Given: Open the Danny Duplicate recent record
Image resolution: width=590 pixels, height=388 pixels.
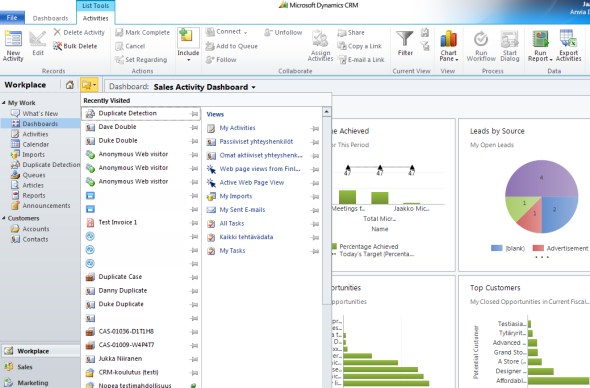Looking at the screenshot, I should point(123,291).
